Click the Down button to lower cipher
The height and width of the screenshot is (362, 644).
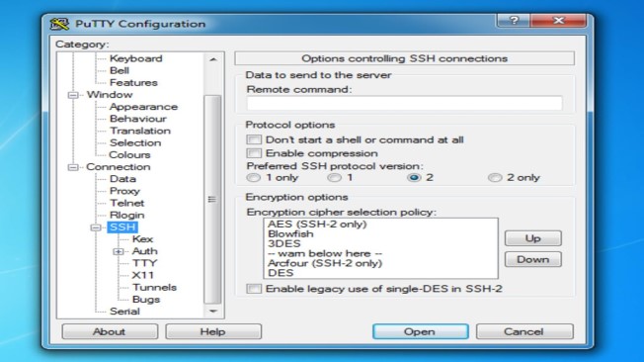532,259
